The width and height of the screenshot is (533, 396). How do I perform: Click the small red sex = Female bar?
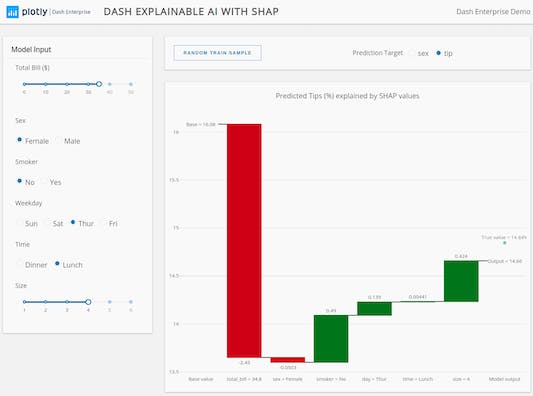pos(288,360)
